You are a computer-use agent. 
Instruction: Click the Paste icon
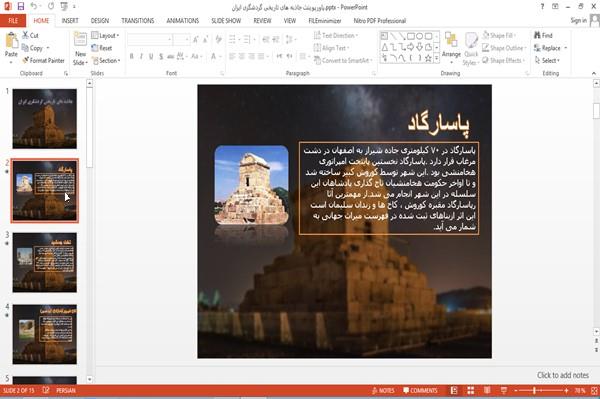[11, 41]
